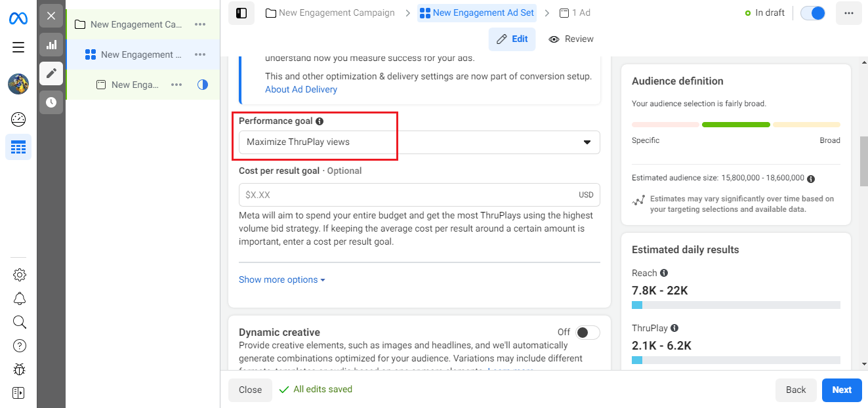Go to New Engagement Campaign breadcrumb
Viewport: 868px width, 408px height.
tap(330, 12)
